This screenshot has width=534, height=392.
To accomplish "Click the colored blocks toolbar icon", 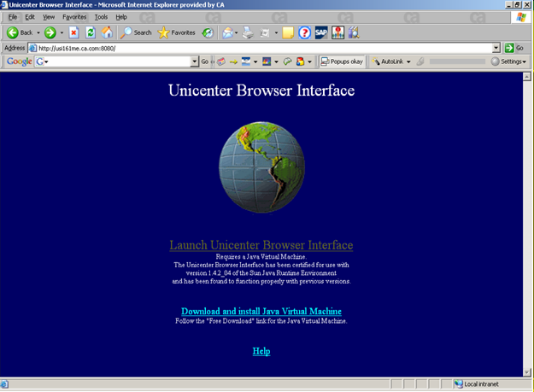I will [300, 61].
